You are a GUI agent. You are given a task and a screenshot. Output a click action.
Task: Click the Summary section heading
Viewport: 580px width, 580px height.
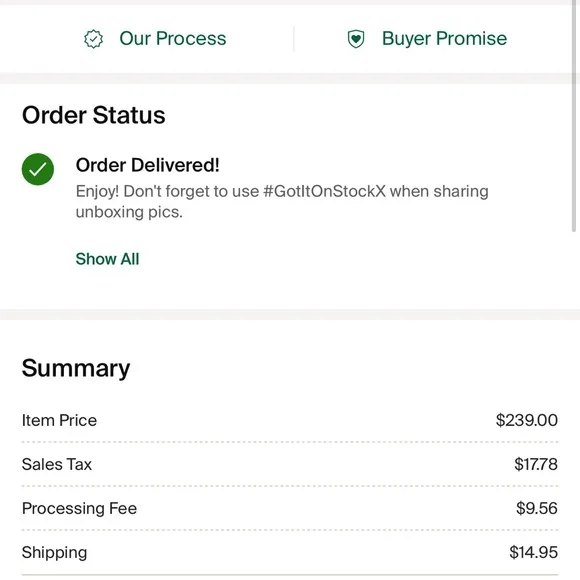point(76,368)
